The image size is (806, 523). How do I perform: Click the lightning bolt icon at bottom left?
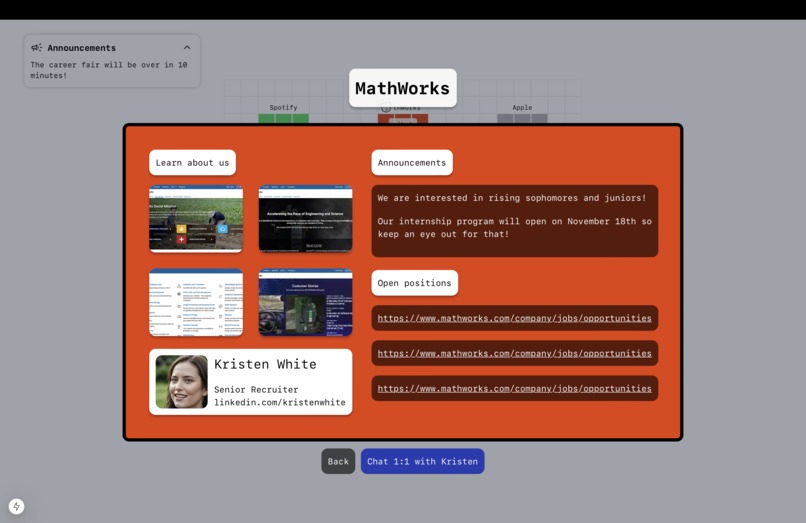[x=16, y=506]
